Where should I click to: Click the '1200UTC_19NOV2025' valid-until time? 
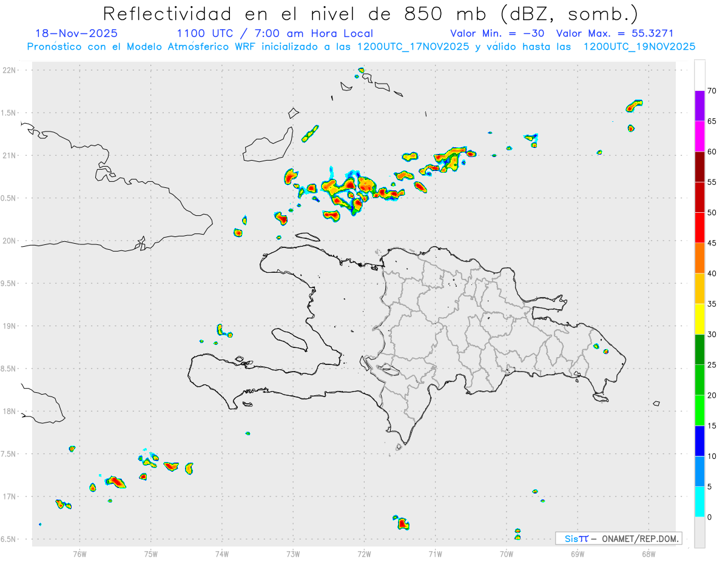(x=639, y=47)
